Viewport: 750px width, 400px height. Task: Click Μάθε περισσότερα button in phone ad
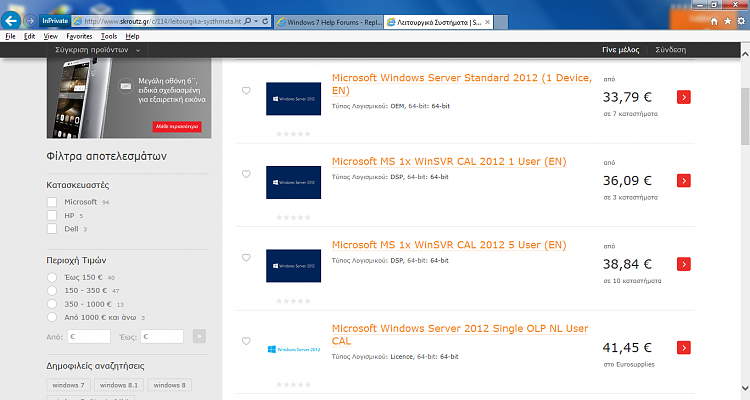coord(177,126)
